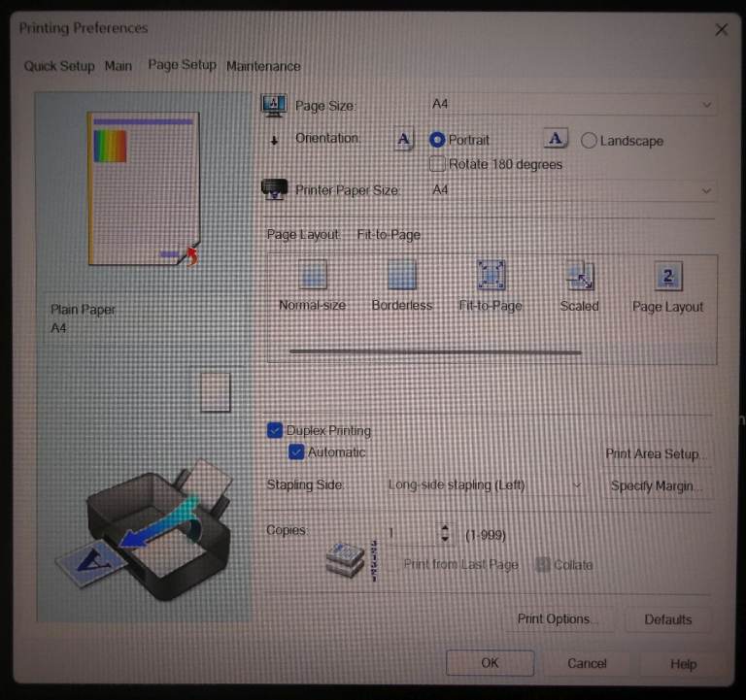Viewport: 746px width, 700px height.
Task: Click the Print Options button
Action: pyautogui.click(x=558, y=619)
